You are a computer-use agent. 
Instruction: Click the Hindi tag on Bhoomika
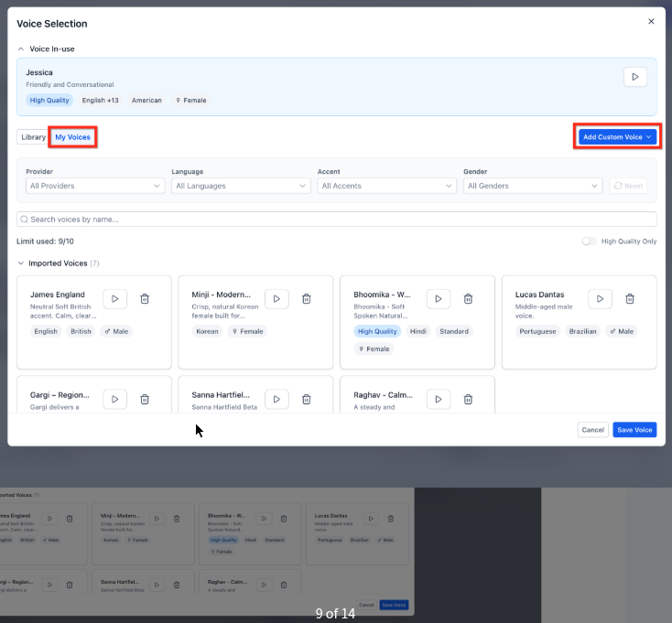pos(417,331)
